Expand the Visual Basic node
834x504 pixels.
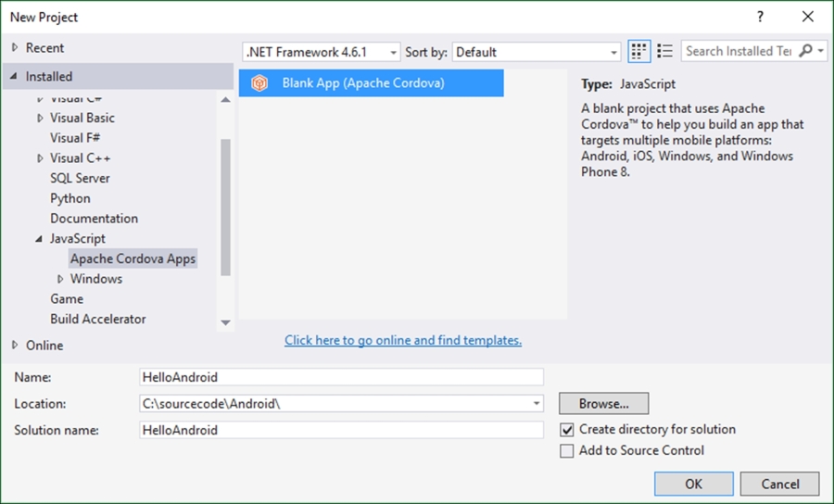40,118
